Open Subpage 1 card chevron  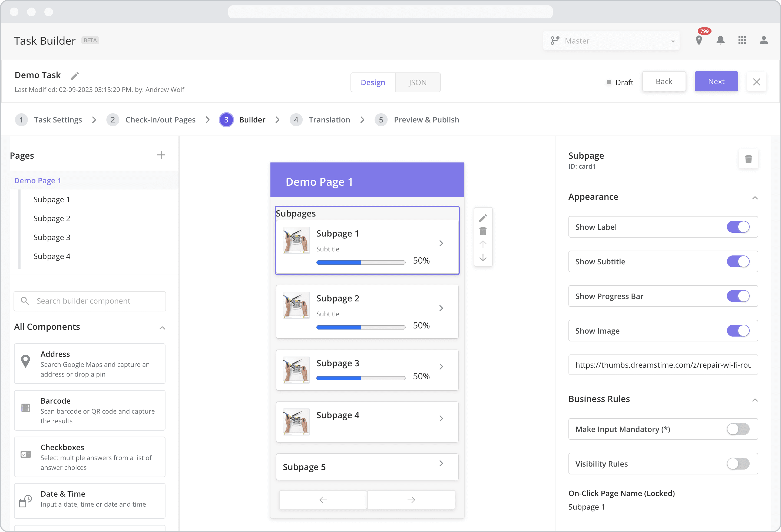(441, 243)
